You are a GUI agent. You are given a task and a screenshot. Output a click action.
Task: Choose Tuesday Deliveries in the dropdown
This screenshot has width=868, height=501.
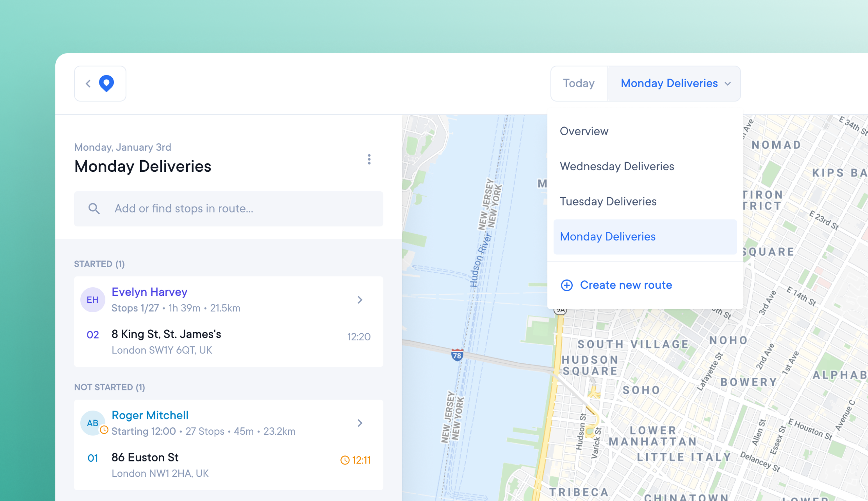645,202
